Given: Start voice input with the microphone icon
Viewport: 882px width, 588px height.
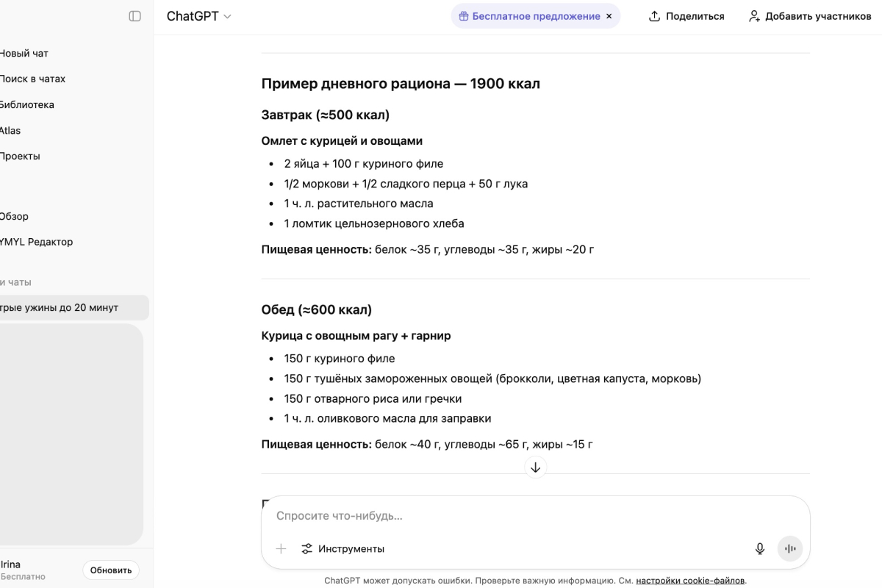Looking at the screenshot, I should coord(759,548).
